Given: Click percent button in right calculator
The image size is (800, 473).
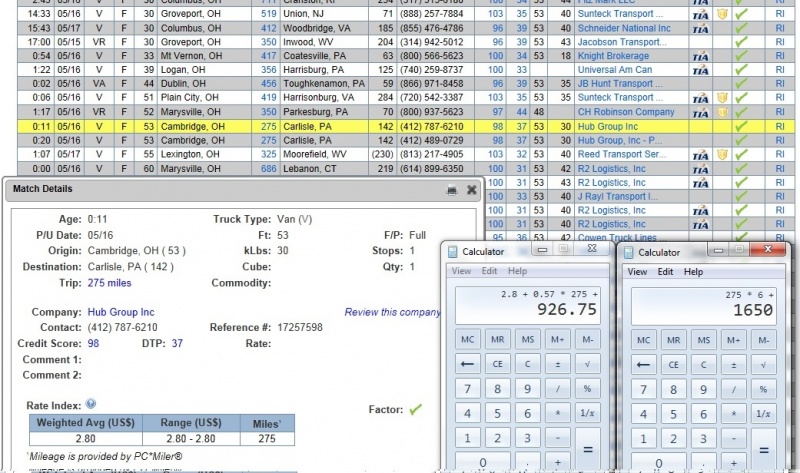Looking at the screenshot, I should point(764,389).
